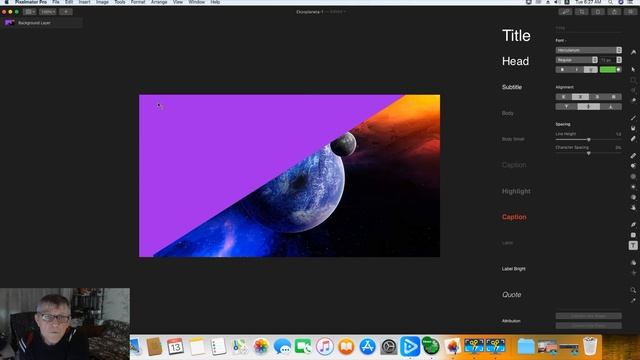Open the Format menu
The width and height of the screenshot is (640, 360).
(x=138, y=2)
